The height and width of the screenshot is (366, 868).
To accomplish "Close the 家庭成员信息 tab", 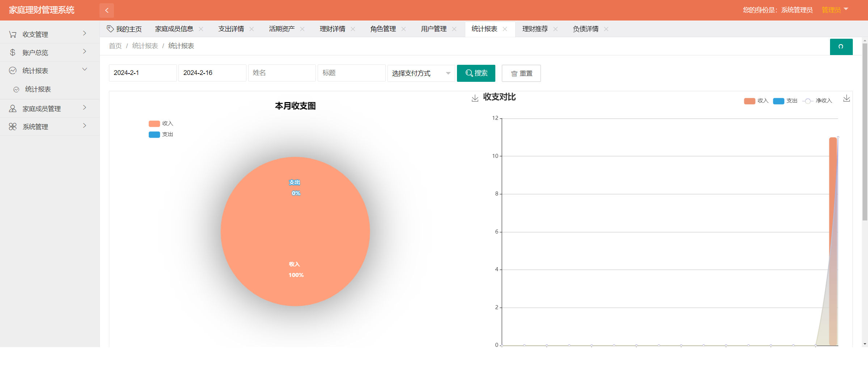I will (201, 29).
